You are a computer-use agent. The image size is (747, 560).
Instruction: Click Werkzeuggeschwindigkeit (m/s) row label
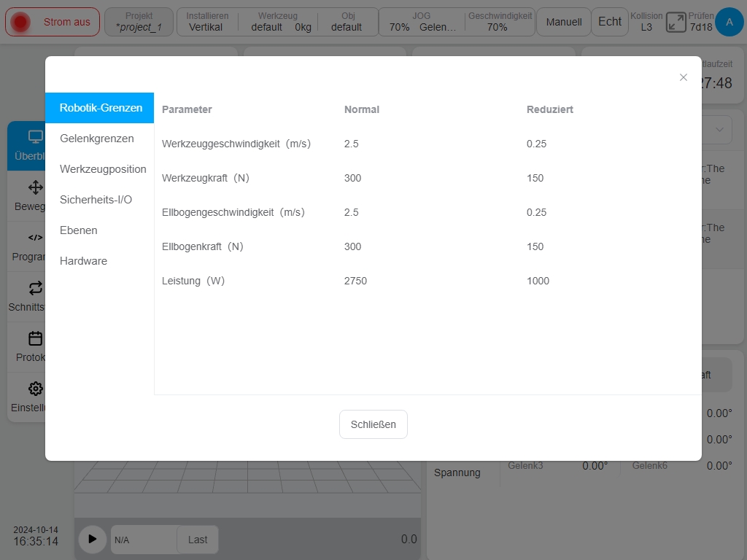coord(236,144)
